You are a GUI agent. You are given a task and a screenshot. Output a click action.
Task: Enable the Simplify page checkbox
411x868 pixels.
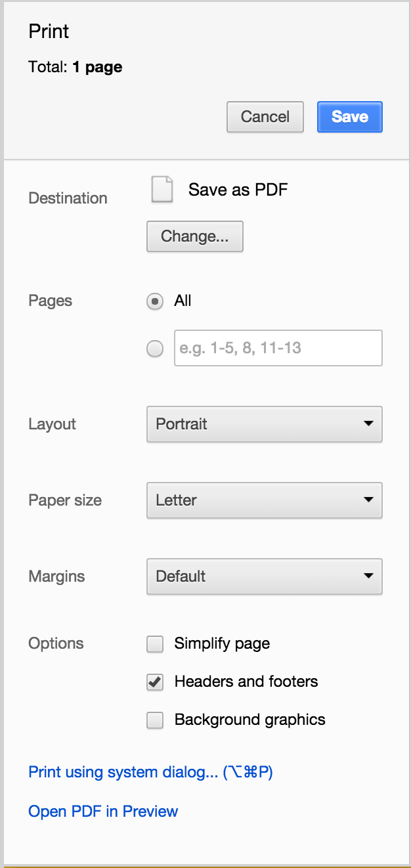pos(154,644)
